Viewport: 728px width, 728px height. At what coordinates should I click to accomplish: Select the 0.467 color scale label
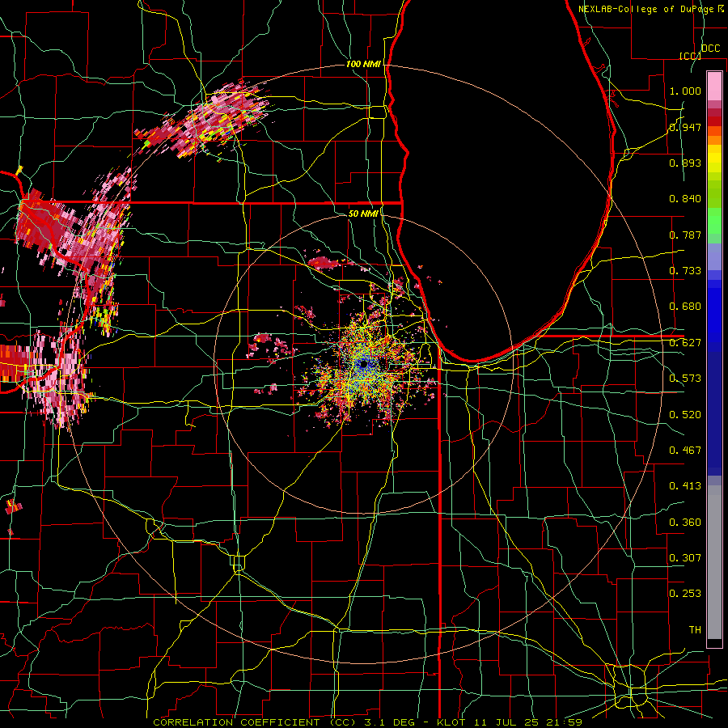pyautogui.click(x=685, y=451)
